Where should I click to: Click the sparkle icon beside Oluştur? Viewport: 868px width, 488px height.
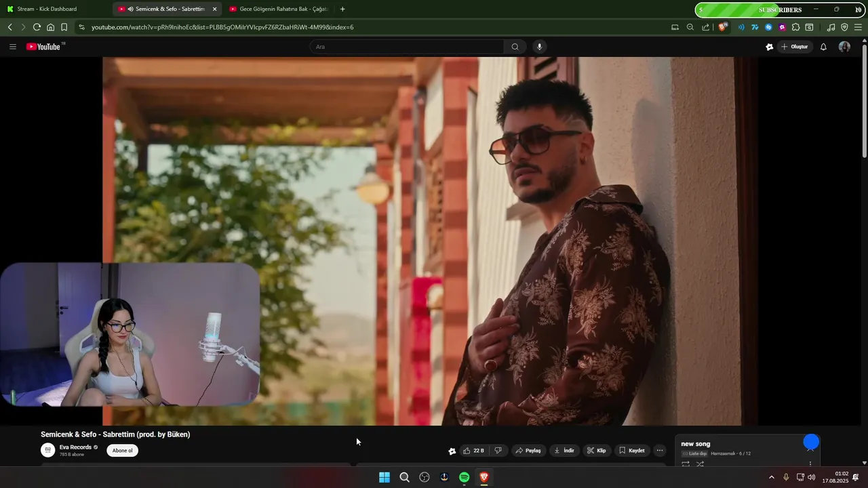(769, 47)
